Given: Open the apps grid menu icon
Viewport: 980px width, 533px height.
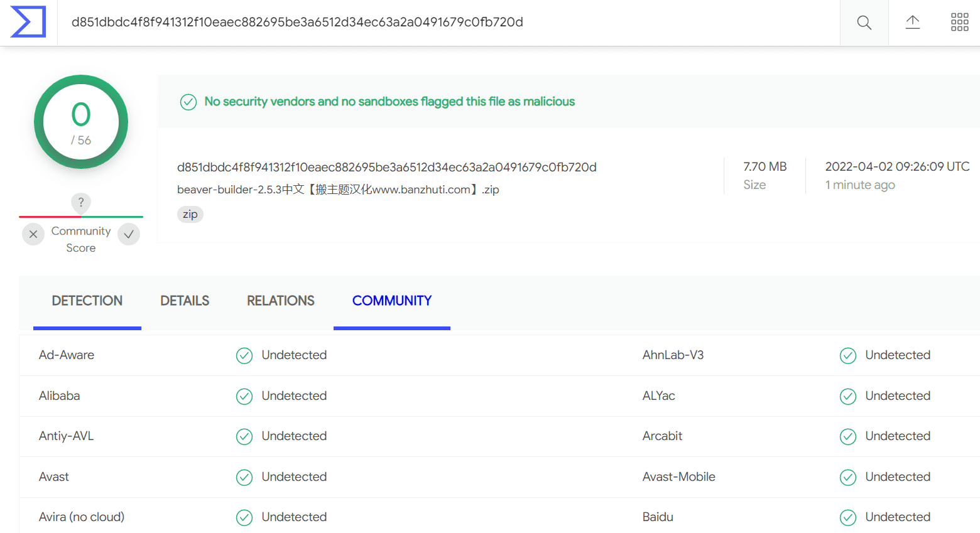Looking at the screenshot, I should coord(960,23).
